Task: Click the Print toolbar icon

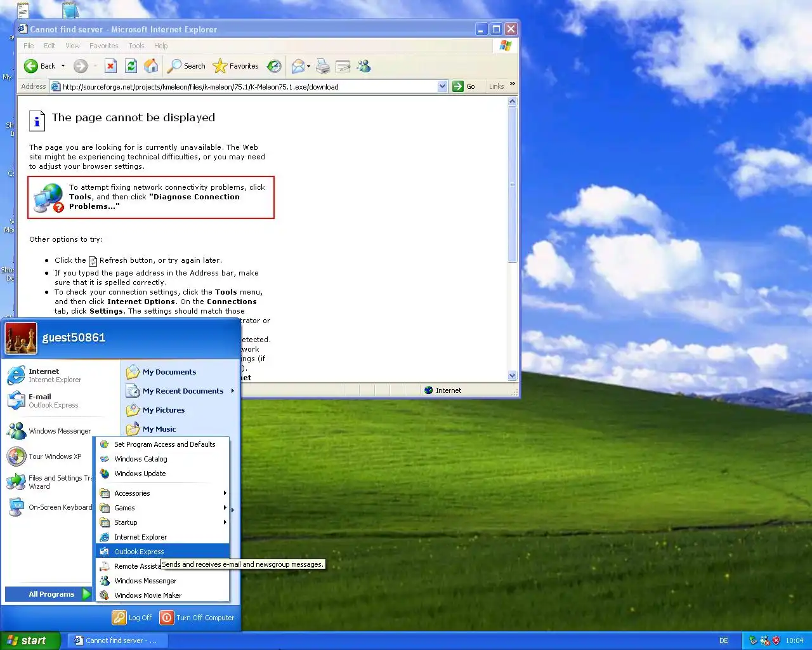Action: coord(323,66)
